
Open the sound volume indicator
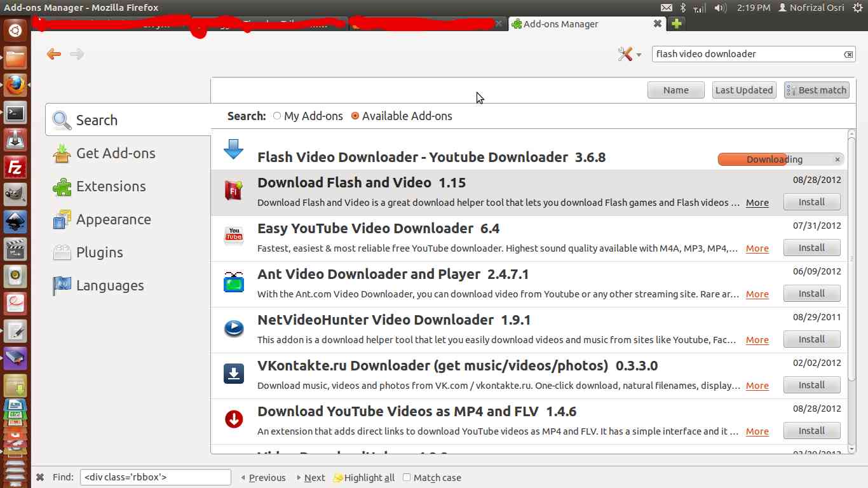[720, 8]
